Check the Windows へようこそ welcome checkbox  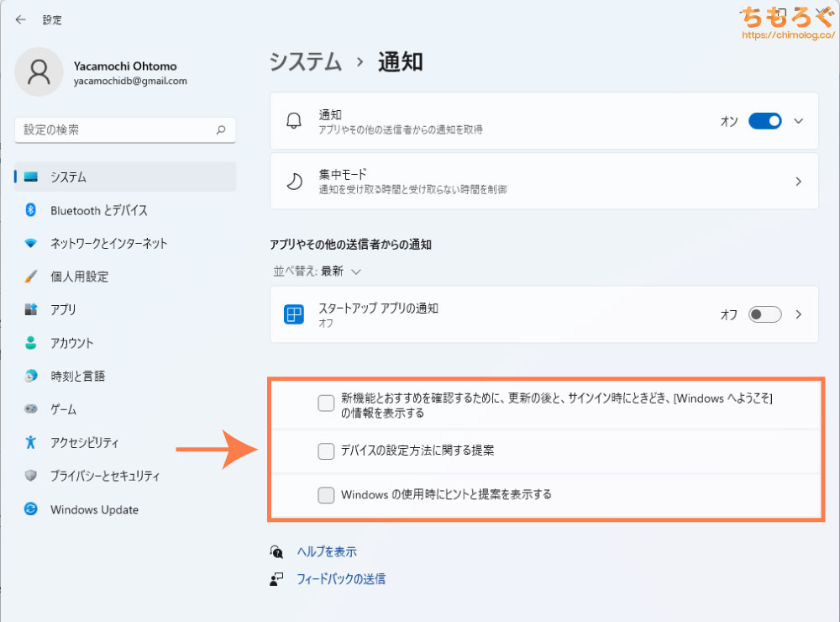[326, 403]
